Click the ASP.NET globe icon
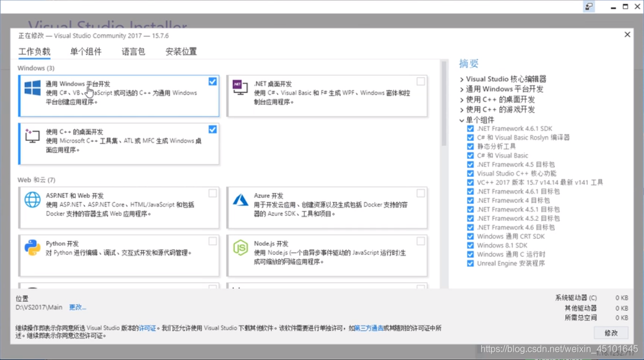The image size is (644, 360). tap(32, 200)
